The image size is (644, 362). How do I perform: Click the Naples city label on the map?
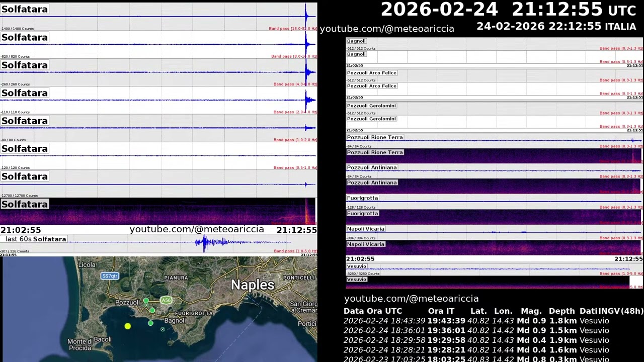(253, 285)
